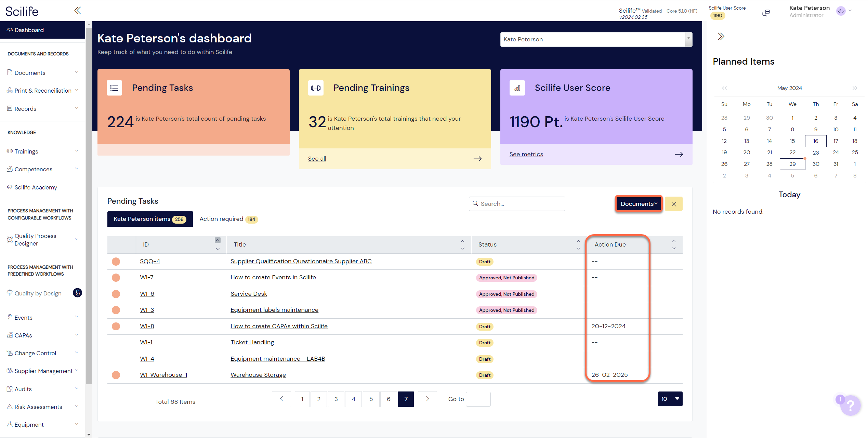Sort table by Title column

pos(462,244)
